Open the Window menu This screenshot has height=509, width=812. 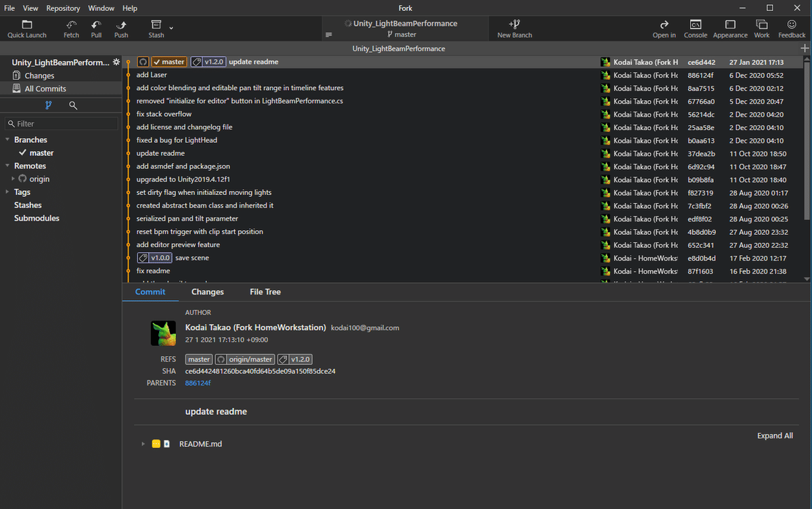click(101, 8)
